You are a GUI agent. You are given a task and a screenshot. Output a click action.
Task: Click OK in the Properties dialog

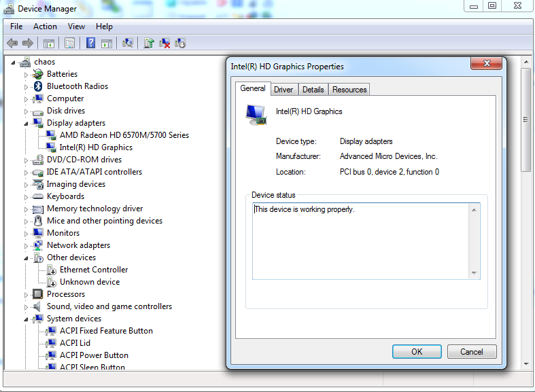click(417, 352)
